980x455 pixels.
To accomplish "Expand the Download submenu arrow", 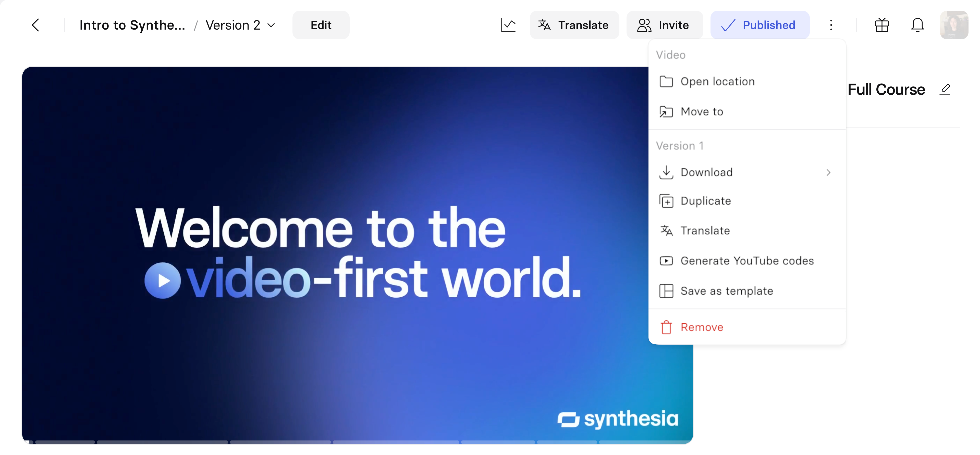I will 828,173.
